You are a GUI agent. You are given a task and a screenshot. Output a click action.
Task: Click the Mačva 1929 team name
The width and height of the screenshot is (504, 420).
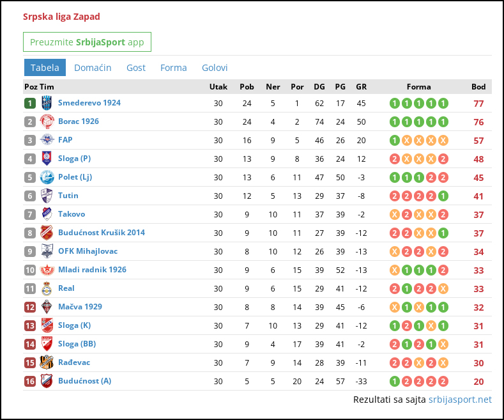(80, 307)
